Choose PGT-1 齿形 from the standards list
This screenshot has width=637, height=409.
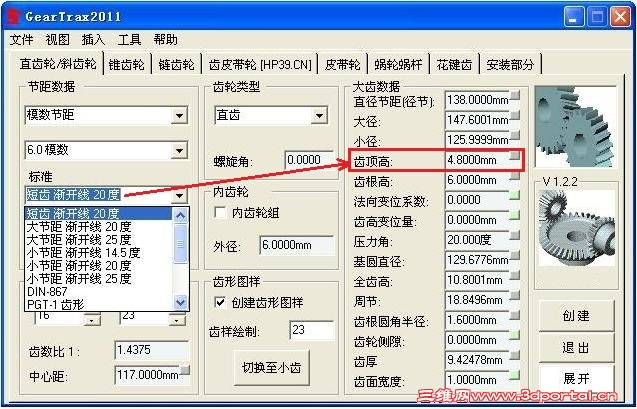[99, 304]
